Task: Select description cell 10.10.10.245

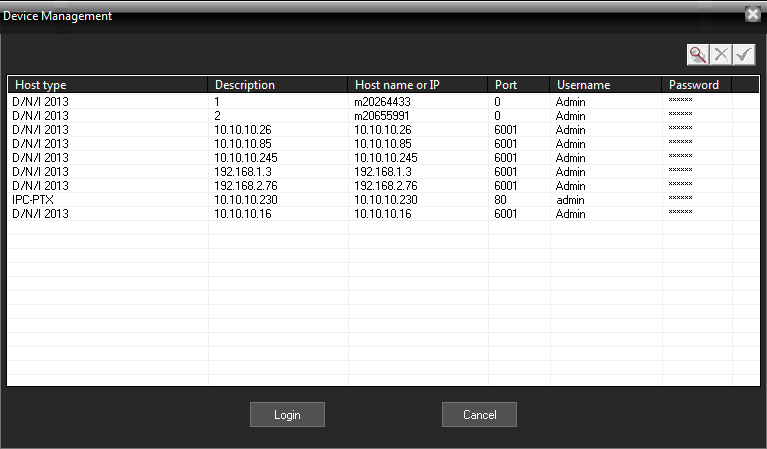Action: point(246,158)
